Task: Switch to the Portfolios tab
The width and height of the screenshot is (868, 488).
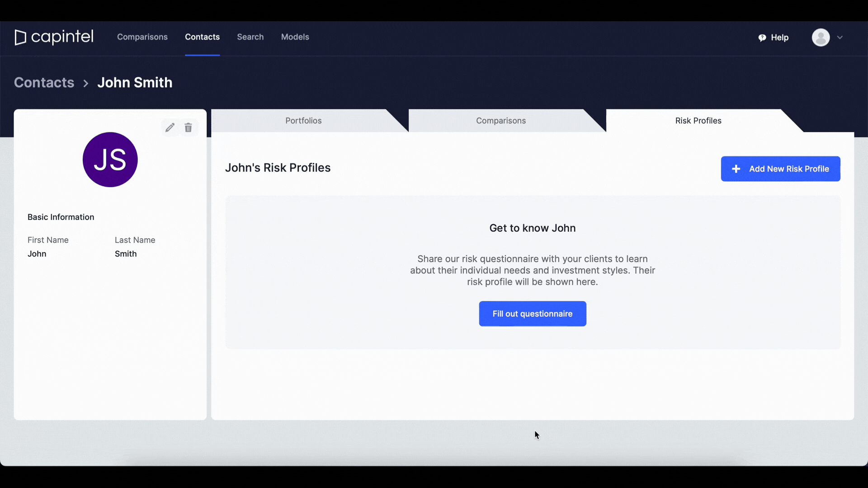Action: [x=303, y=121]
